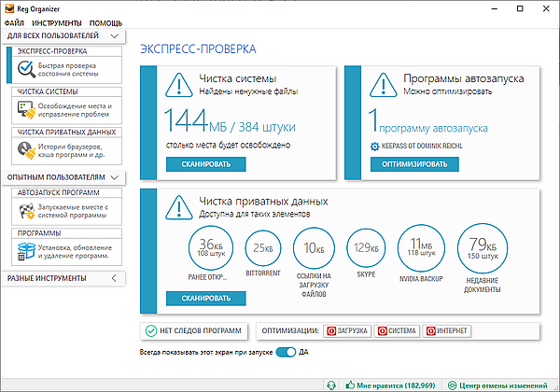Expand the Разные инструменты section
This screenshot has width=560, height=392.
[114, 278]
